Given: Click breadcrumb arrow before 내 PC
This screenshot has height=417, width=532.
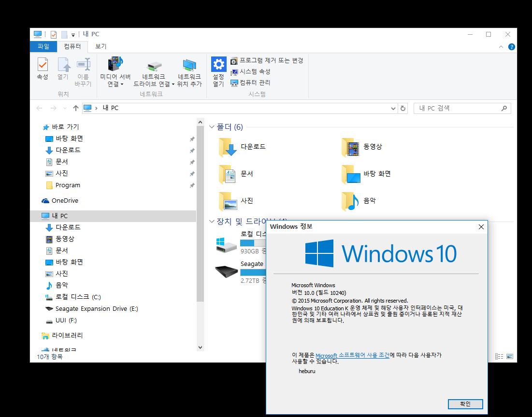Looking at the screenshot, I should [x=96, y=108].
